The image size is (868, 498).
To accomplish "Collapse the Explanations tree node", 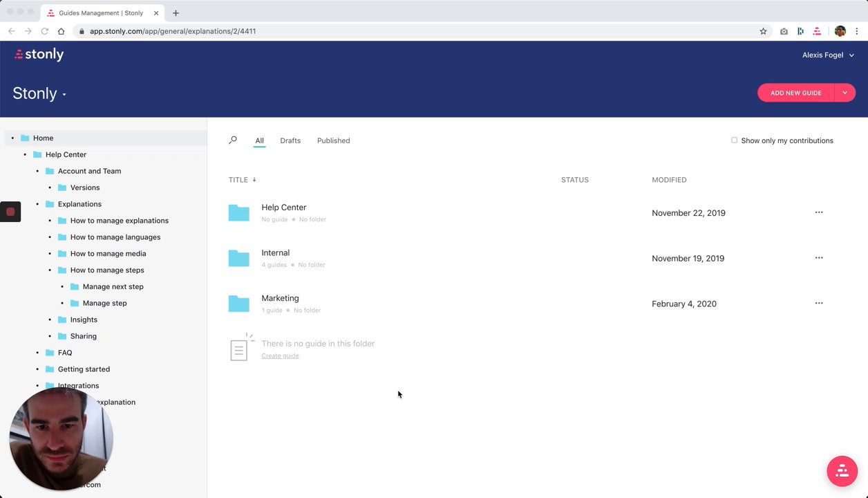I will click(x=37, y=204).
